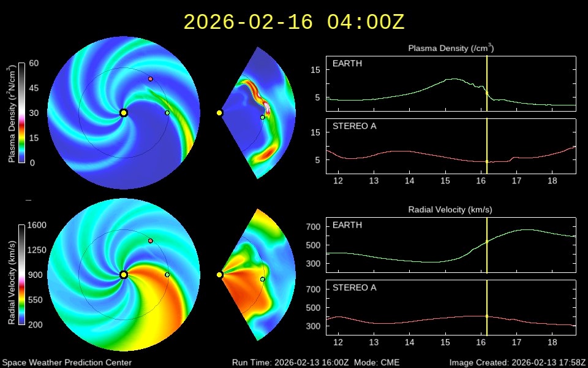
Task: Click Earth's dot in the radial velocity wedge
Action: [x=263, y=279]
